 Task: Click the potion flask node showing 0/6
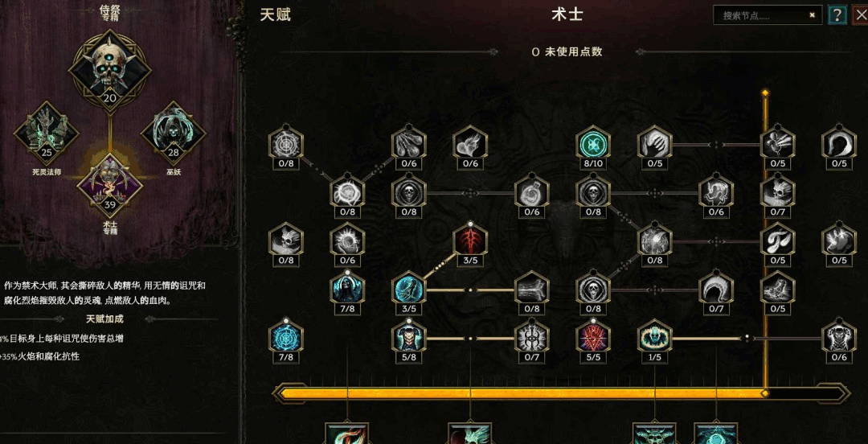[531, 191]
